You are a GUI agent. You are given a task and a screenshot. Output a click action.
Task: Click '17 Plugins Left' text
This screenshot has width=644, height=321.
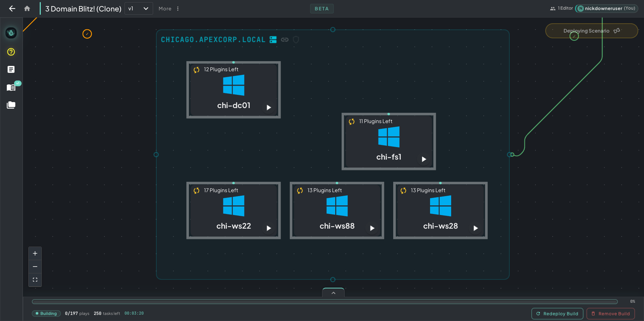(221, 190)
